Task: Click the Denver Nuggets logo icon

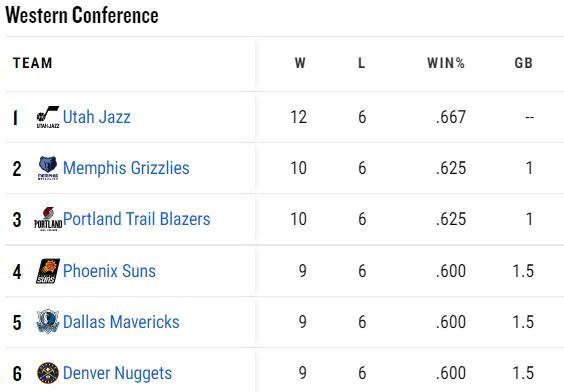Action: point(48,373)
